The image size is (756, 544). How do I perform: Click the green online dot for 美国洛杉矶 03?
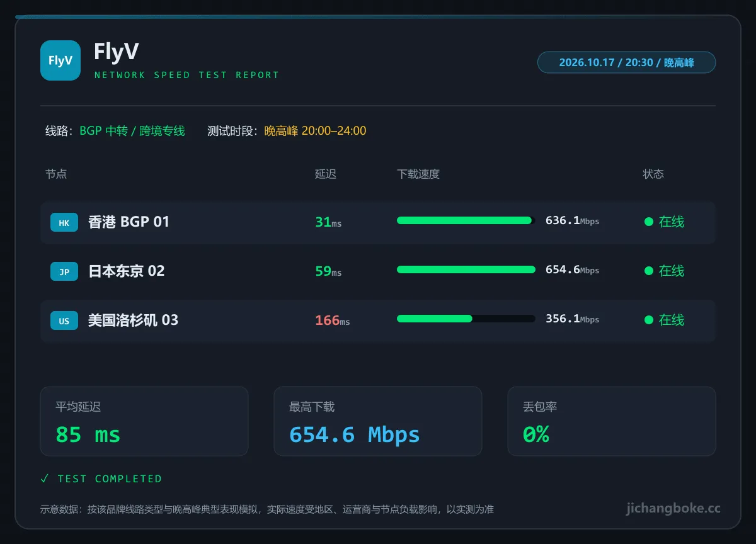click(x=648, y=320)
